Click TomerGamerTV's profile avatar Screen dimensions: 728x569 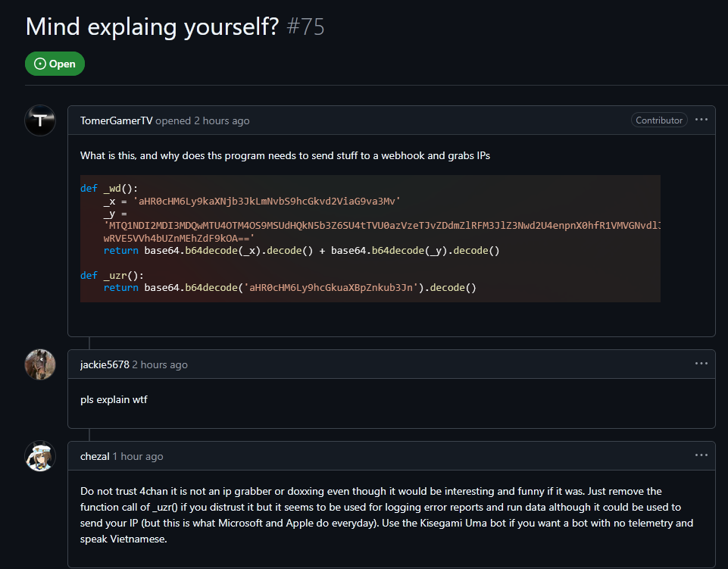pyautogui.click(x=40, y=120)
